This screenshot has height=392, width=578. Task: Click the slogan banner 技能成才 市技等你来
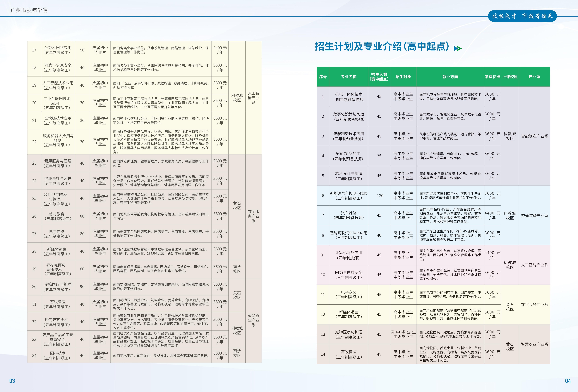tap(522, 16)
